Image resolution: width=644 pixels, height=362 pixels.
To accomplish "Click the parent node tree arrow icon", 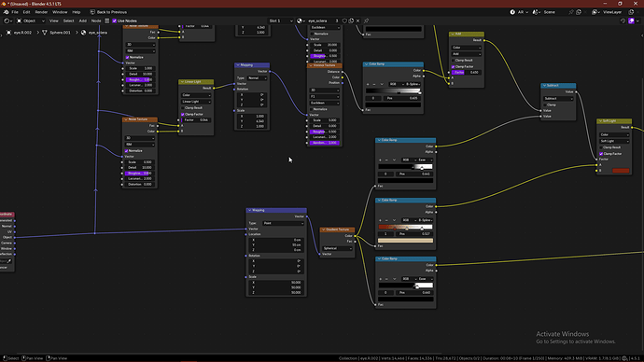I will click(623, 21).
